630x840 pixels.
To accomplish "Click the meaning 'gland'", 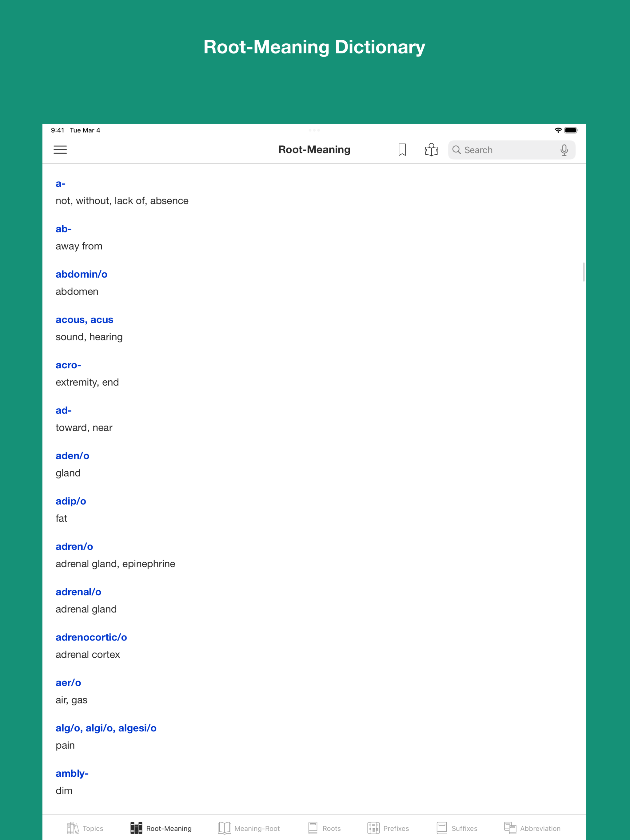I will point(68,473).
